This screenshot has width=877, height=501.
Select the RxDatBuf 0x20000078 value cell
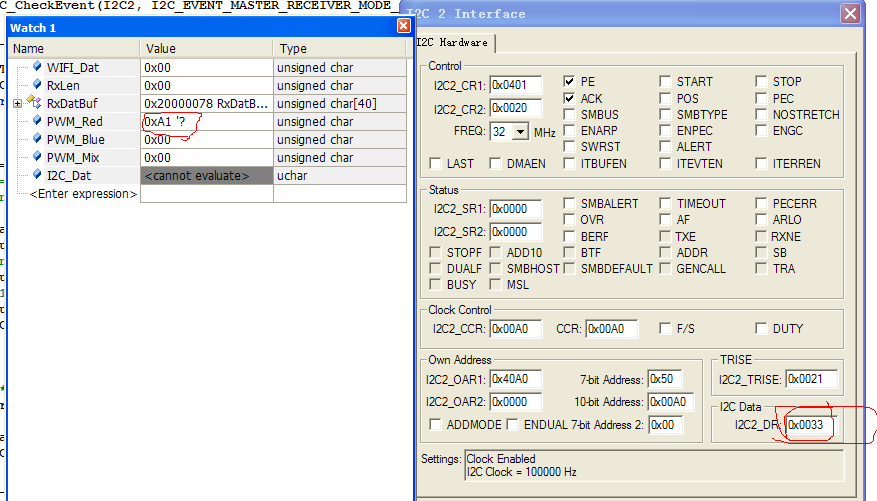(206, 104)
